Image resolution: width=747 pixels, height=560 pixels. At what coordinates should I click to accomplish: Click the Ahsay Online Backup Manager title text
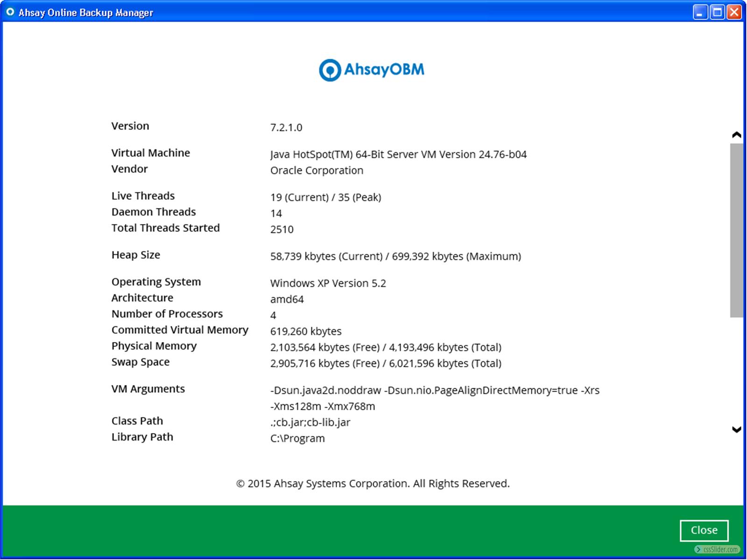point(86,13)
